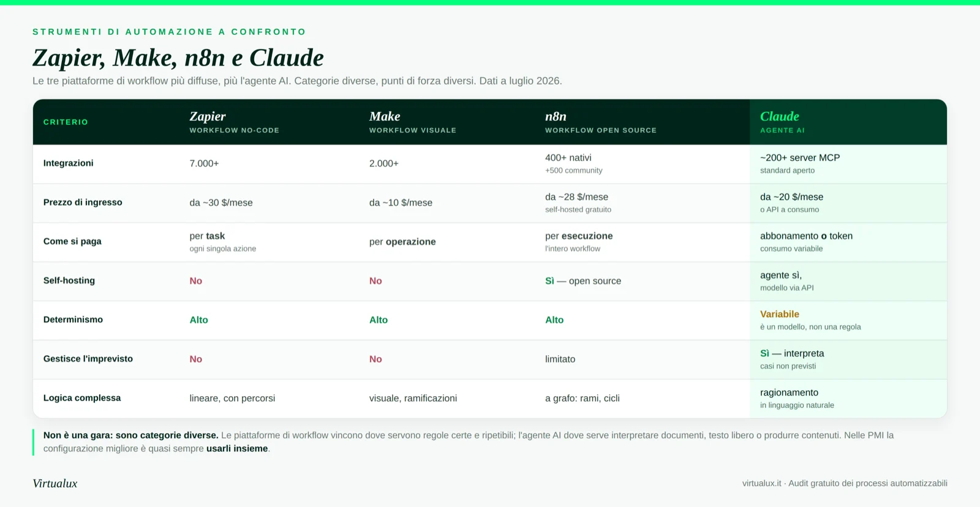Click the 'Come si paga' row label
Screen dimensions: 980x507
[72, 241]
